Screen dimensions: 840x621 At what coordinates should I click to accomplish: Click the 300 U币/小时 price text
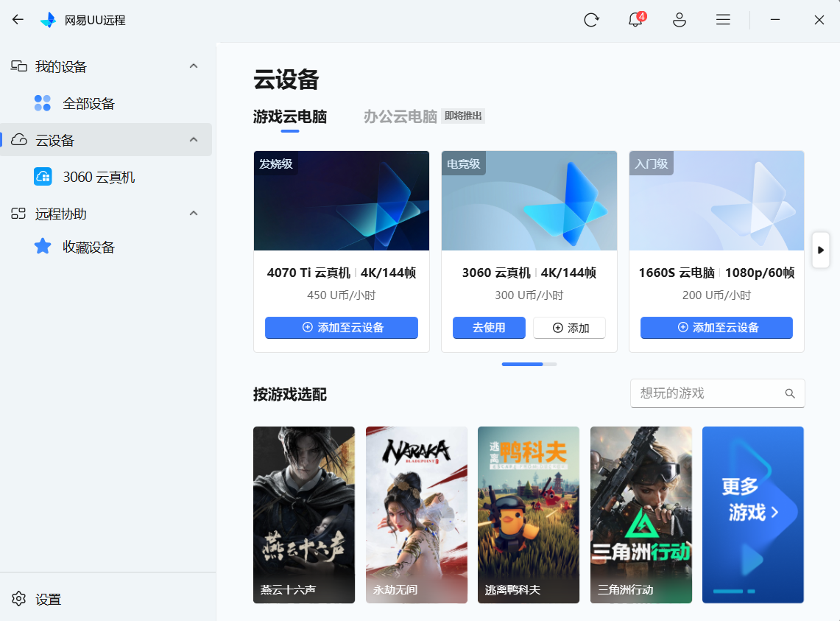[x=529, y=295]
